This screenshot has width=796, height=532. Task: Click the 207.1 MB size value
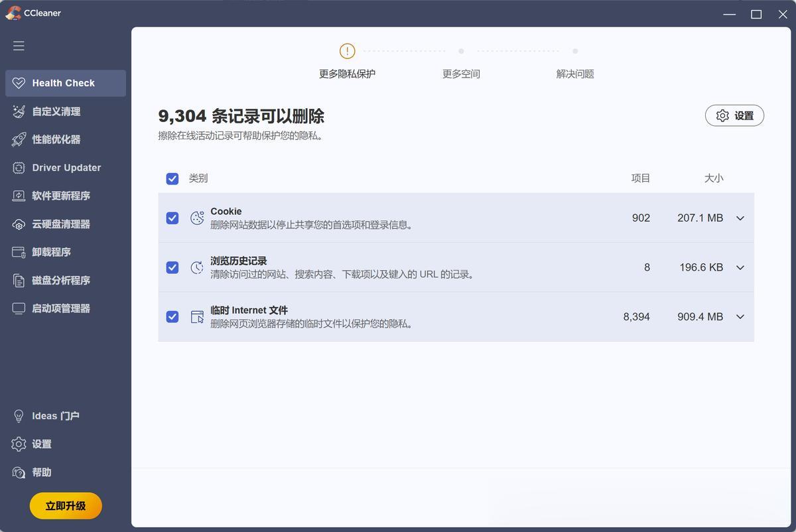[x=700, y=218]
